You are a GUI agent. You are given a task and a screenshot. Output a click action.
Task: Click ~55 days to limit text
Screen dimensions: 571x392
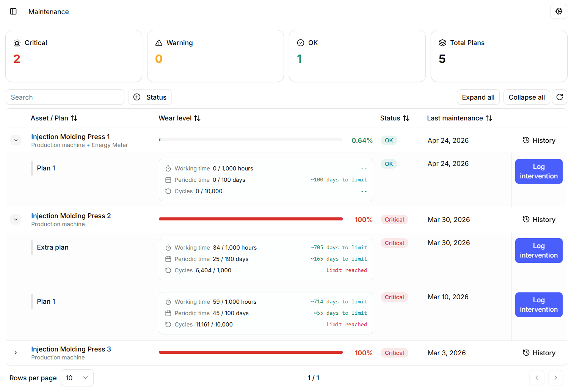pyautogui.click(x=340, y=313)
